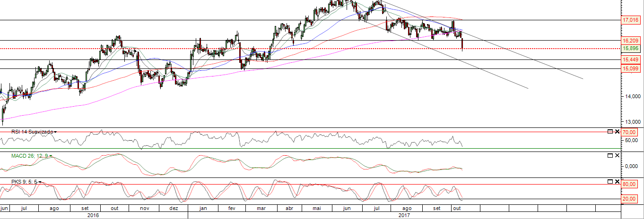Close the RSI 14 Suavizado indicator panel
The width and height of the screenshot is (644, 219).
(x=618, y=131)
